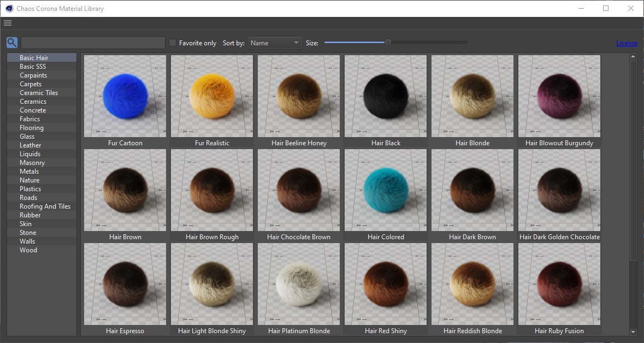The width and height of the screenshot is (644, 343).
Task: Select the cyan Hair Colored thumbnail
Action: (x=386, y=190)
